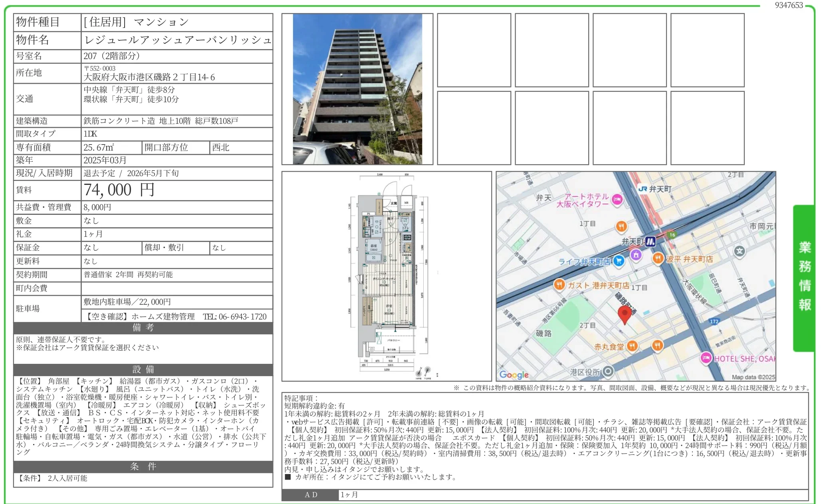Viewport: 821px width, 504px height.
Task: Click the 赤丸食堂 restaurant marker
Action: click(632, 346)
